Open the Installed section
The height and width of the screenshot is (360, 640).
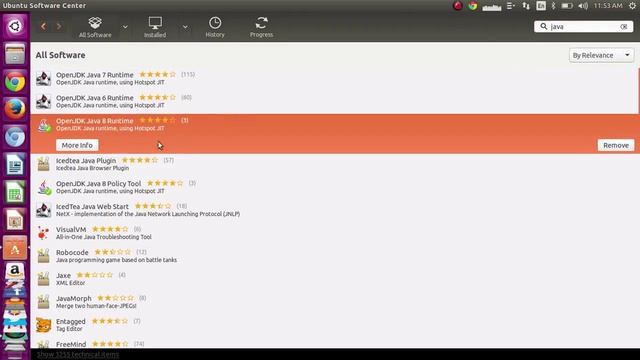pyautogui.click(x=155, y=27)
